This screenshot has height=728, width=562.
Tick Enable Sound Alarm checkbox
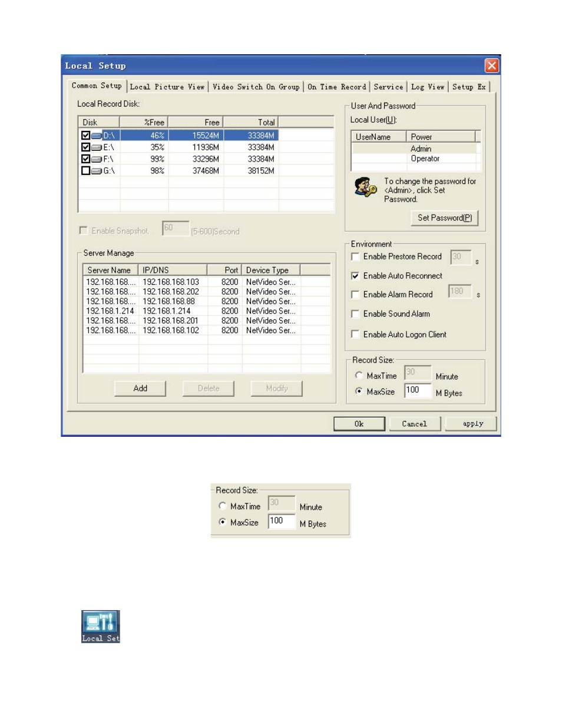click(x=355, y=314)
